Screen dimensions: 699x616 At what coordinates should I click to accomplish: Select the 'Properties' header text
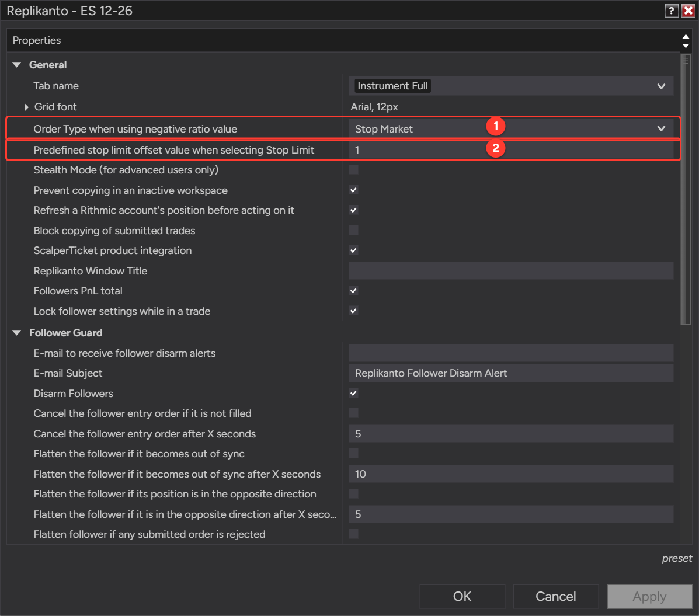pyautogui.click(x=37, y=40)
